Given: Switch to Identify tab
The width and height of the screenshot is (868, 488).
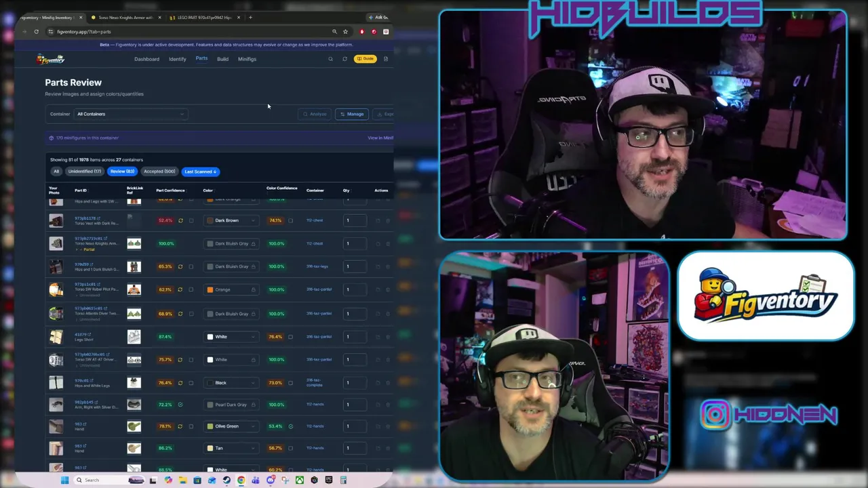Looking at the screenshot, I should coord(177,59).
